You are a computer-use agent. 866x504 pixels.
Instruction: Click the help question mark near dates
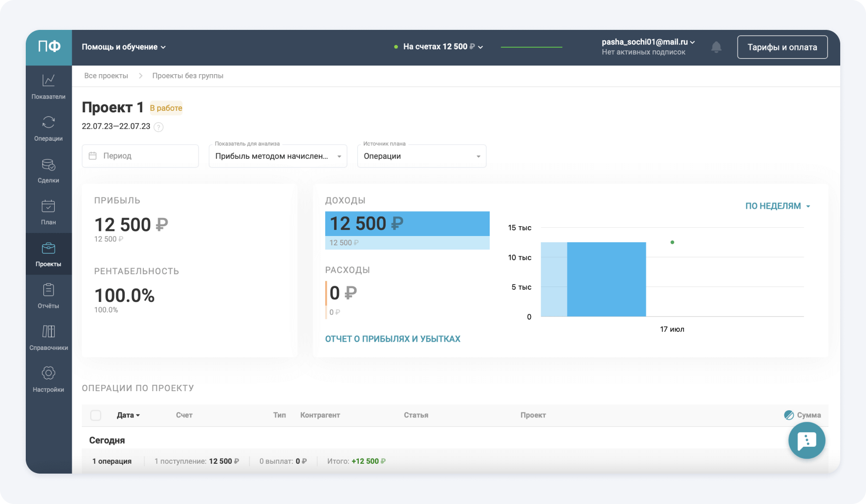159,127
